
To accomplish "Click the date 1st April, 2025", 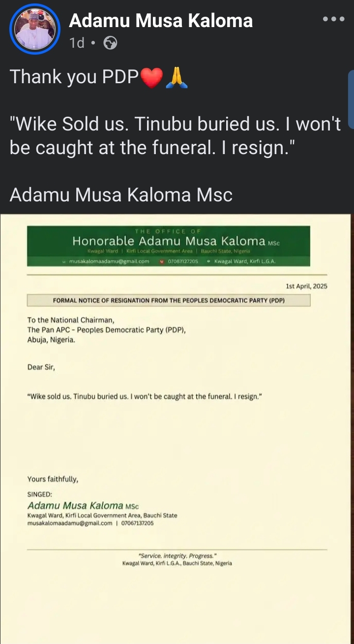I will click(x=306, y=286).
